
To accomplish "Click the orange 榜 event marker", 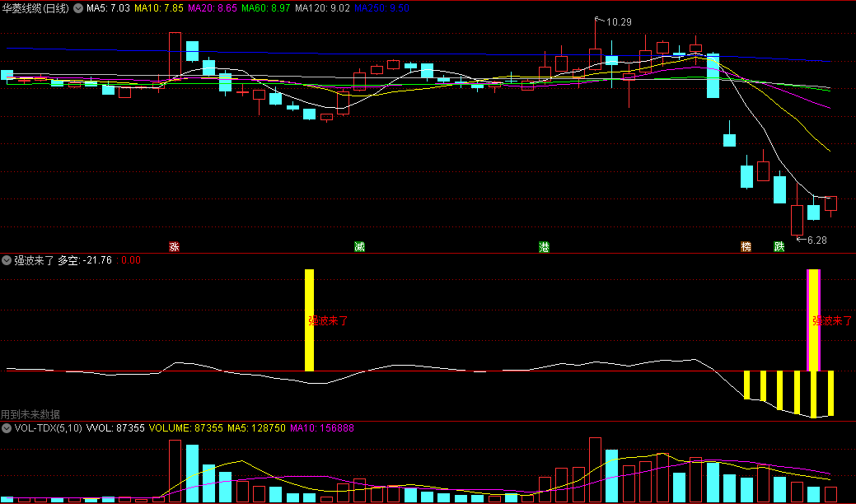I will tap(746, 246).
